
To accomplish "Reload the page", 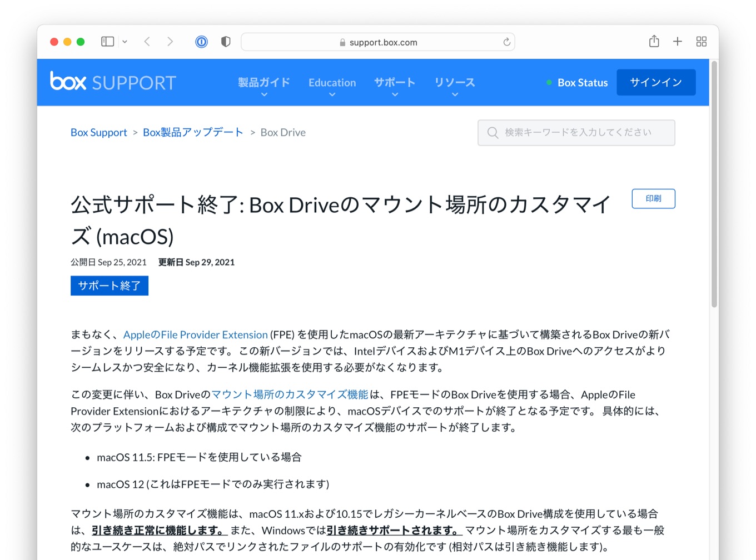I will [506, 41].
